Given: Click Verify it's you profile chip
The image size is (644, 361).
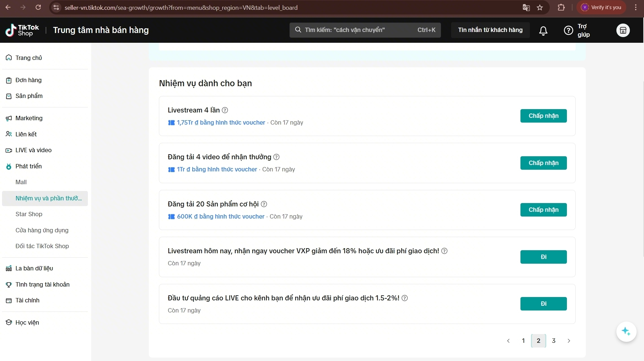Looking at the screenshot, I should point(602,7).
